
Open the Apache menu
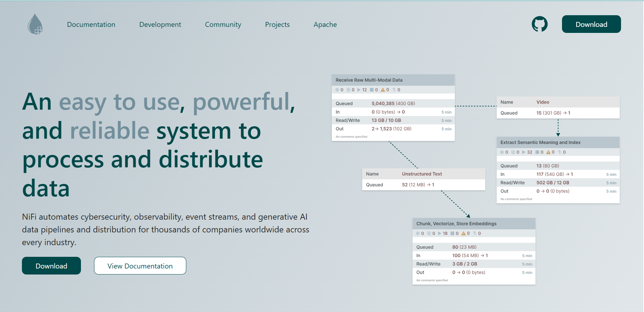[x=325, y=24]
